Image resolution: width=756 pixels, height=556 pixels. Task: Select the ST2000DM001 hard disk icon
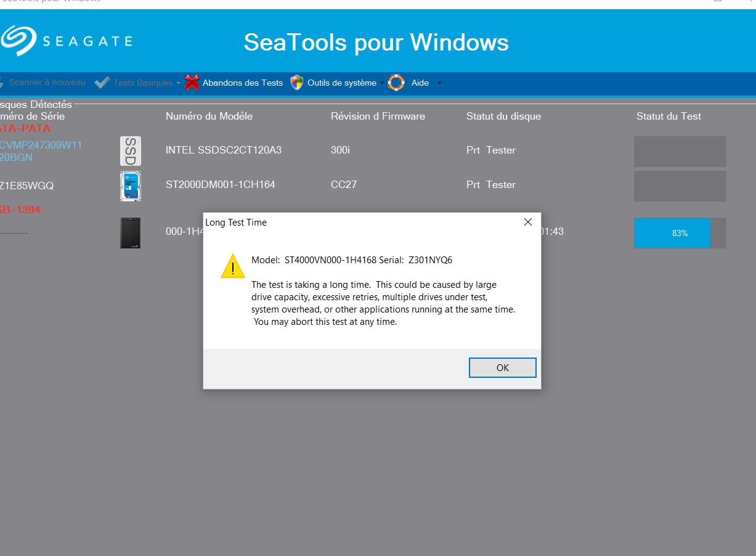click(x=131, y=186)
